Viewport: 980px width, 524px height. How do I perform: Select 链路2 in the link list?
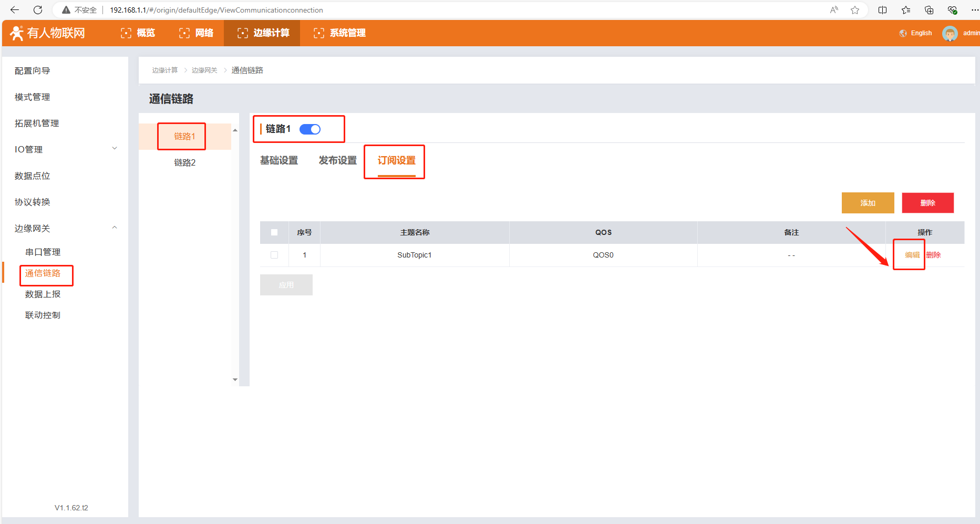[185, 163]
